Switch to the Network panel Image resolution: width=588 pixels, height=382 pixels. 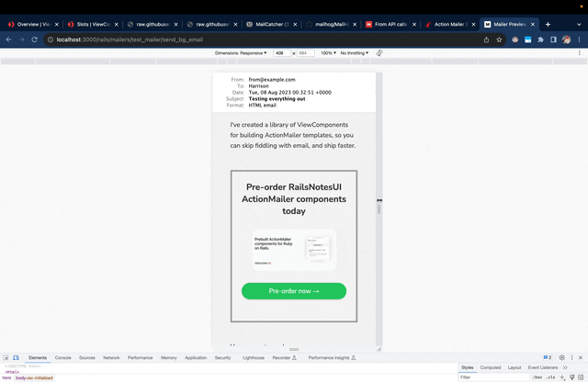111,357
